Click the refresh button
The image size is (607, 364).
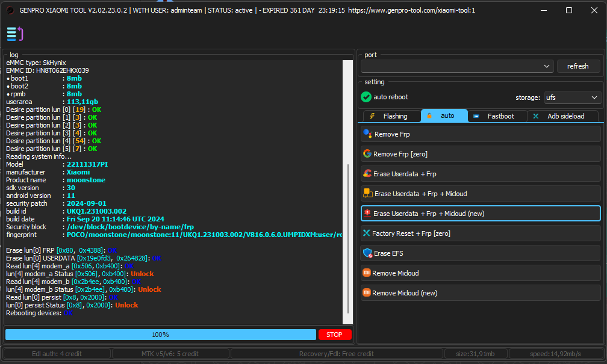pos(578,66)
